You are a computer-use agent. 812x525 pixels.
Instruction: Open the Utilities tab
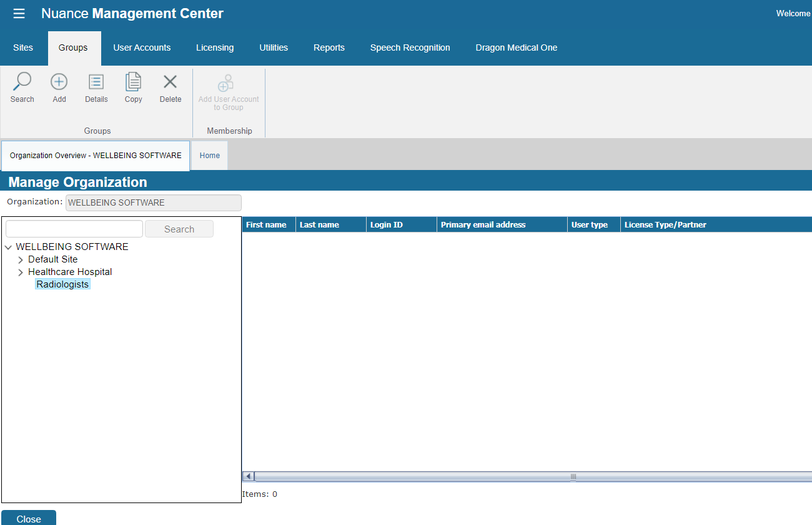pos(274,47)
